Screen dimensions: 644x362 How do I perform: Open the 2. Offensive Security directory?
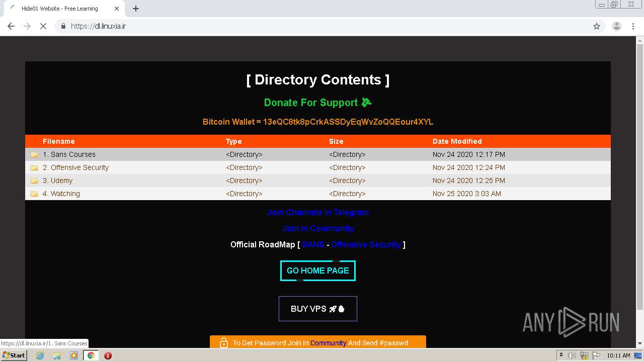click(x=75, y=167)
